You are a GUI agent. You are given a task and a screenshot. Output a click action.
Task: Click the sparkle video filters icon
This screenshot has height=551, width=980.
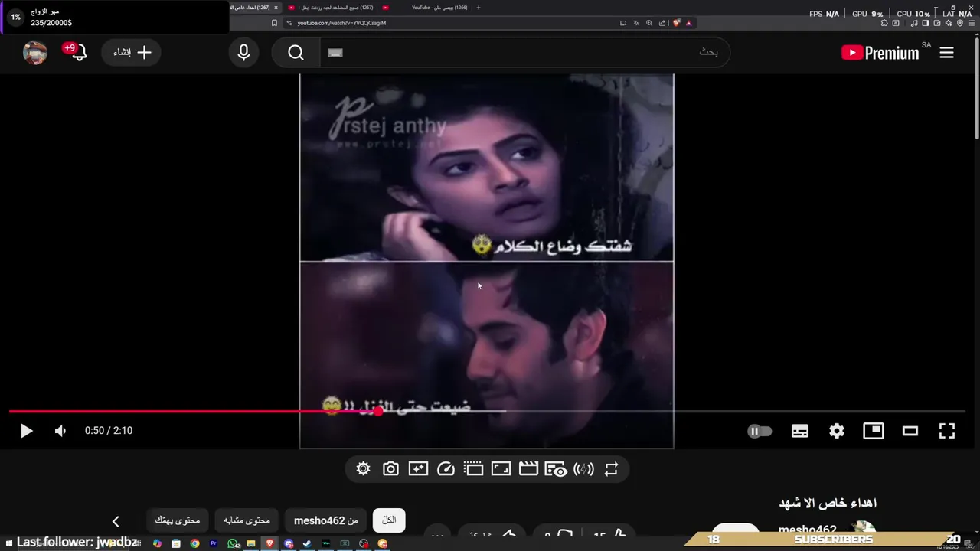(418, 469)
